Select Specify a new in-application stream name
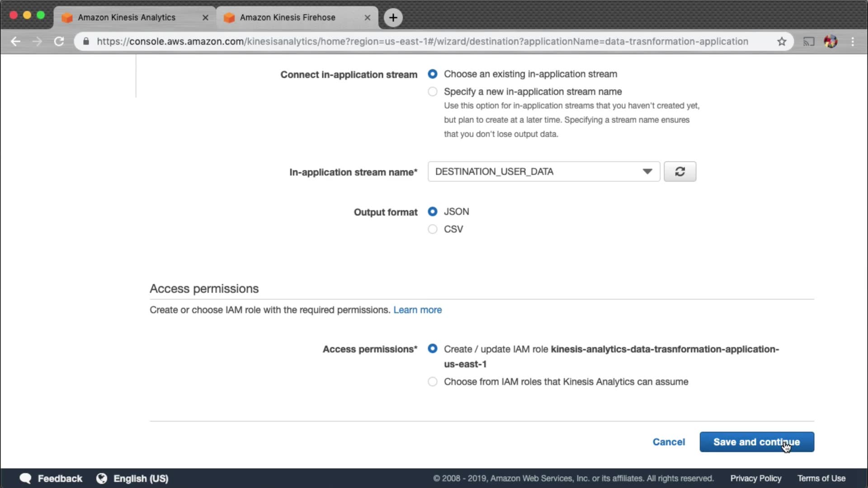Image resolution: width=868 pixels, height=488 pixels. click(x=433, y=92)
